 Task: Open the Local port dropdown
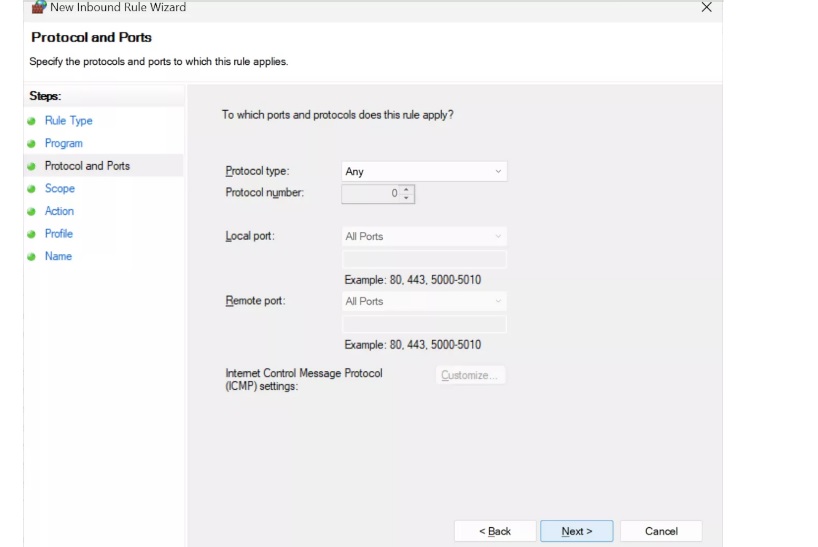pos(424,236)
